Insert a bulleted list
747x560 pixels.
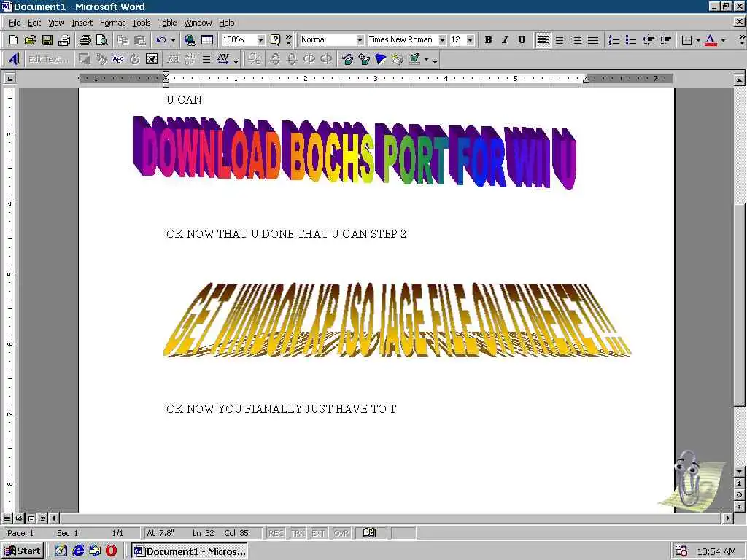click(631, 40)
